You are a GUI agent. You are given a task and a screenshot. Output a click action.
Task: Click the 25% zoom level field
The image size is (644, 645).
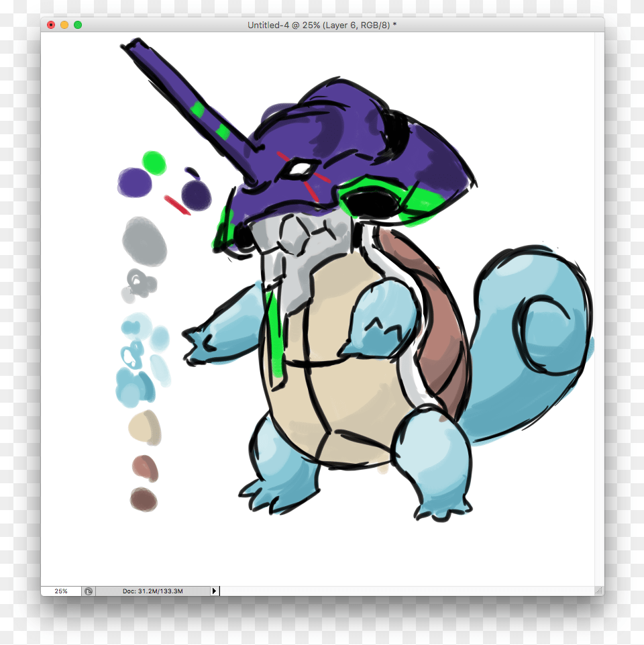point(61,591)
